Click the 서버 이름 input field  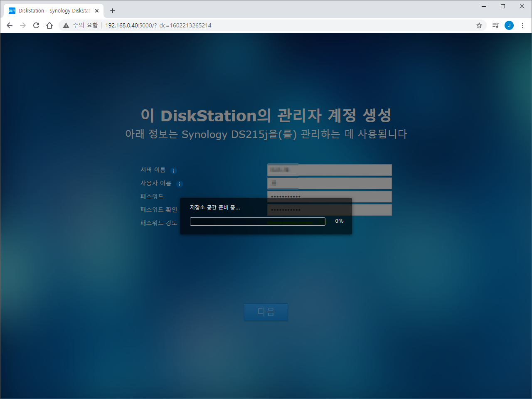click(329, 170)
